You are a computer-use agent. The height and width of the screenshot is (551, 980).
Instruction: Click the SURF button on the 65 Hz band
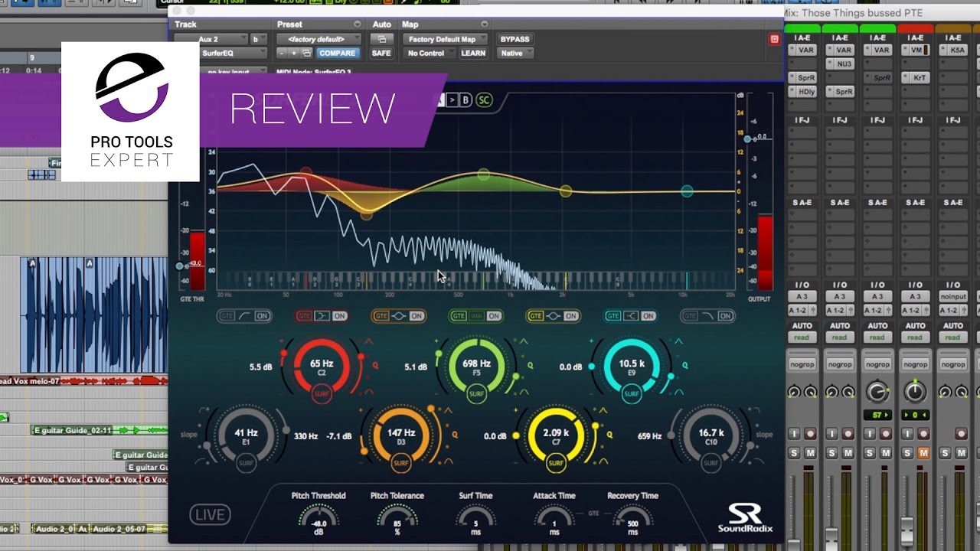[x=322, y=395]
